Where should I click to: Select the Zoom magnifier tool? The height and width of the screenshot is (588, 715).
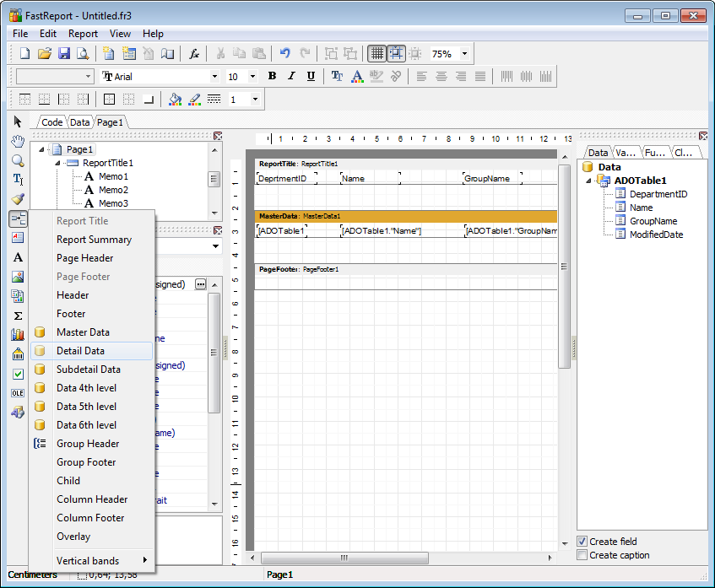pos(18,161)
